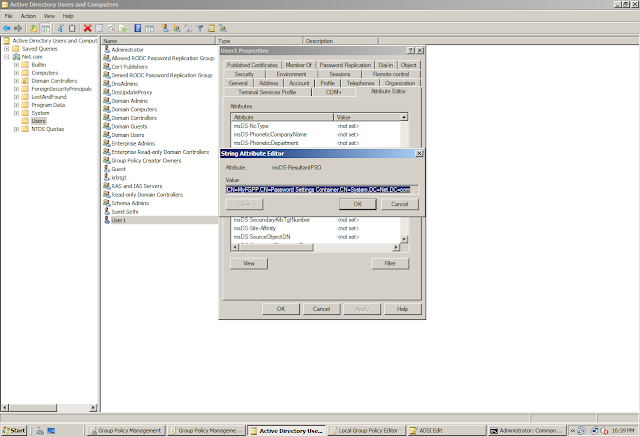Click the question mark help button on User1 Properties

click(x=411, y=51)
